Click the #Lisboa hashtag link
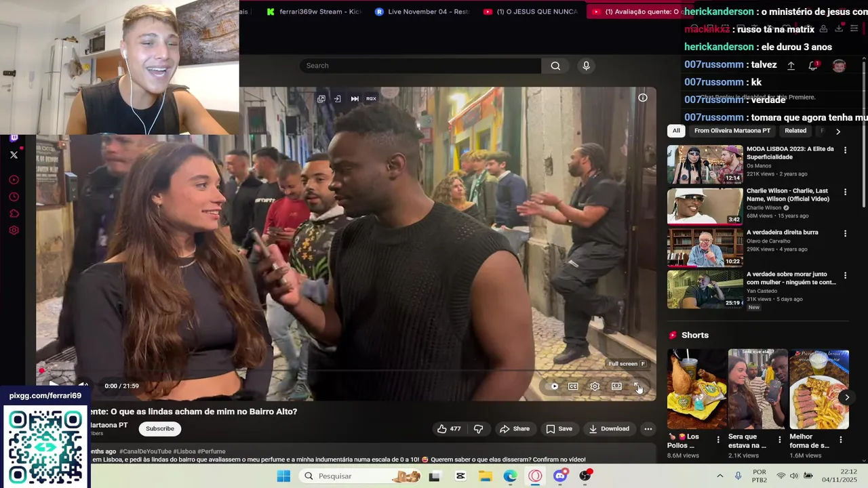868x488 pixels. point(186,451)
